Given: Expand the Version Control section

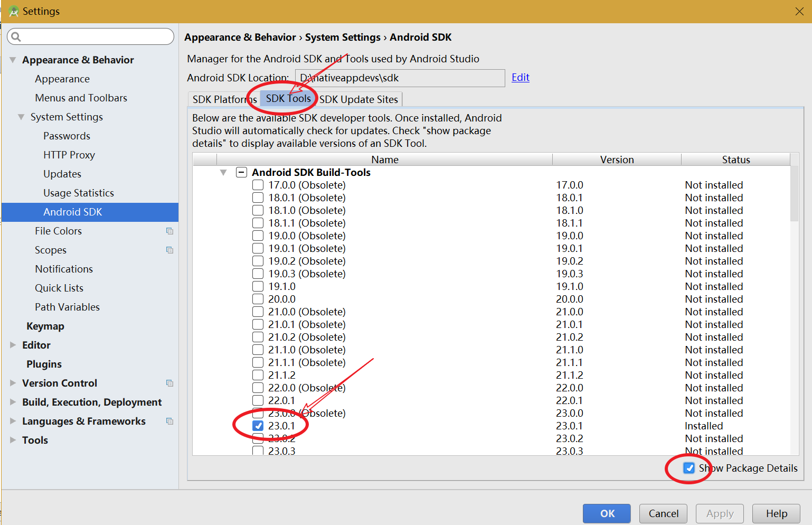Looking at the screenshot, I should [x=13, y=383].
